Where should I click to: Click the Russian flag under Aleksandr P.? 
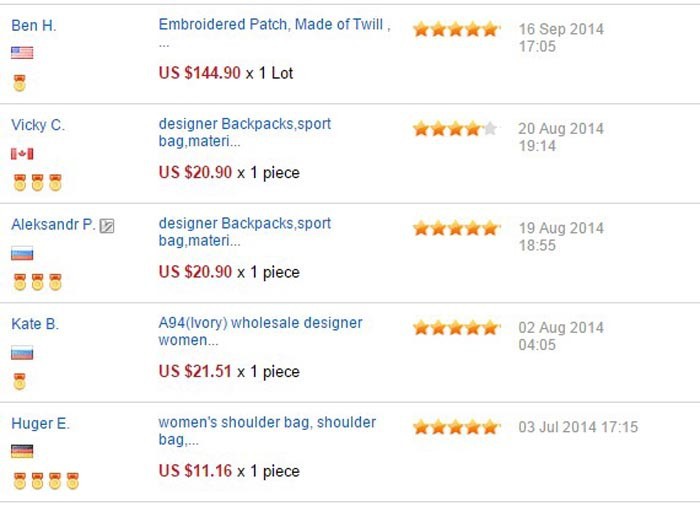pyautogui.click(x=22, y=253)
